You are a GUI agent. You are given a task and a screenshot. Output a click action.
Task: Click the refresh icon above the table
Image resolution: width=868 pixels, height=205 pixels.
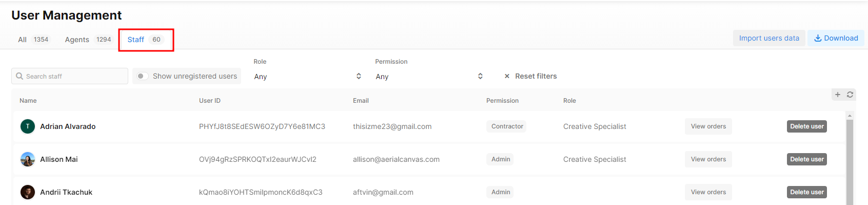coord(850,95)
